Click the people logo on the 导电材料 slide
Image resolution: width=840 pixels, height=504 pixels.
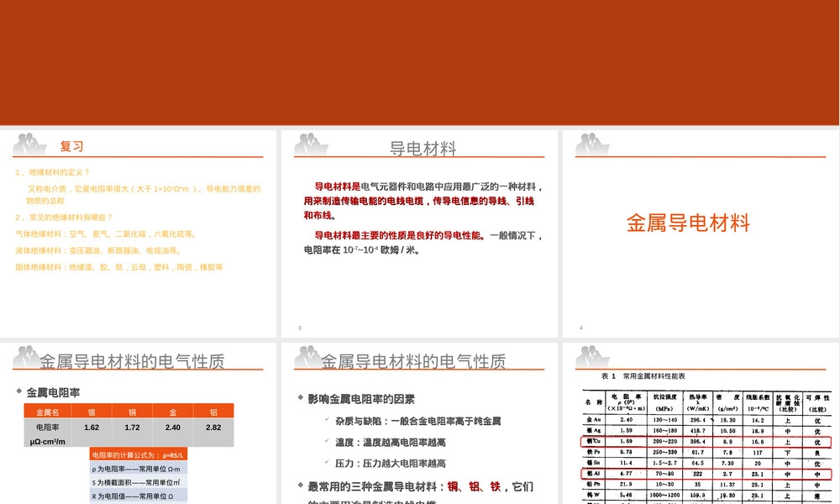point(310,144)
